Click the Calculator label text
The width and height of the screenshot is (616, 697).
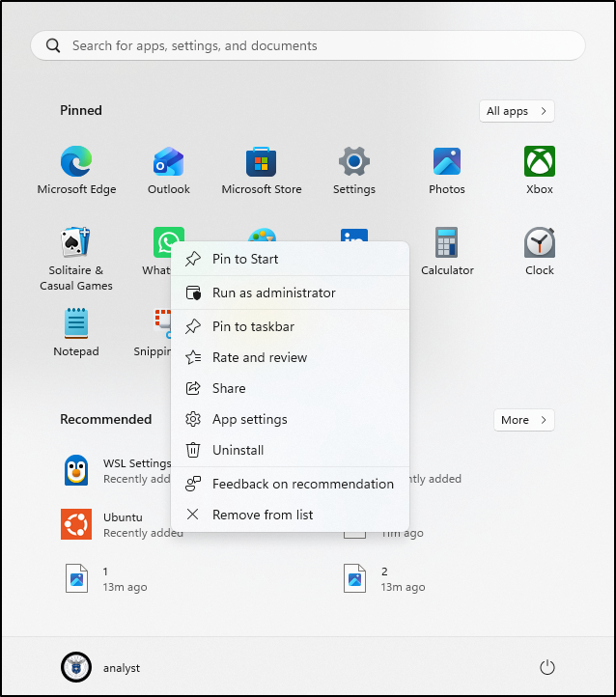[447, 270]
